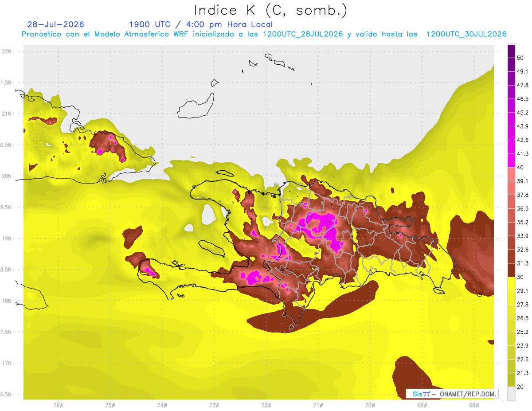Click the '1900 UTC / 4:00 pm Hora Local' time text
Viewport: 532px width, 411px height.
tap(201, 24)
